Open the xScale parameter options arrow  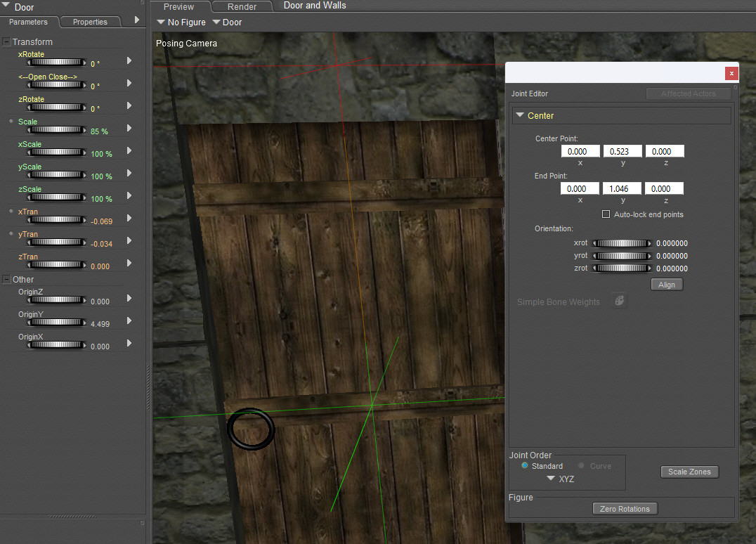pyautogui.click(x=129, y=150)
